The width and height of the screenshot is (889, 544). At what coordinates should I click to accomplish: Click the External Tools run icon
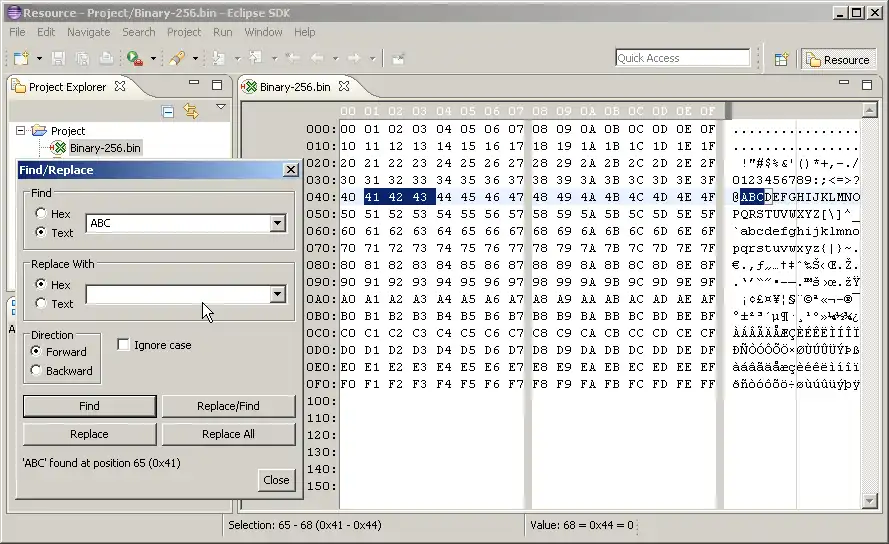135,58
